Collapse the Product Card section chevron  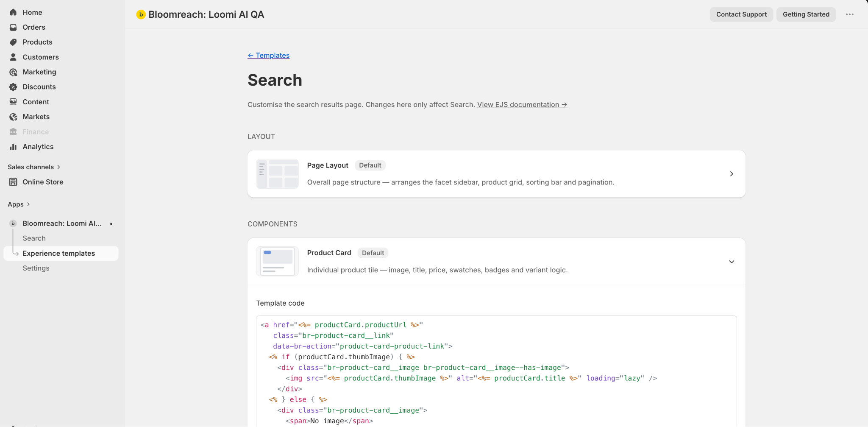pos(732,262)
